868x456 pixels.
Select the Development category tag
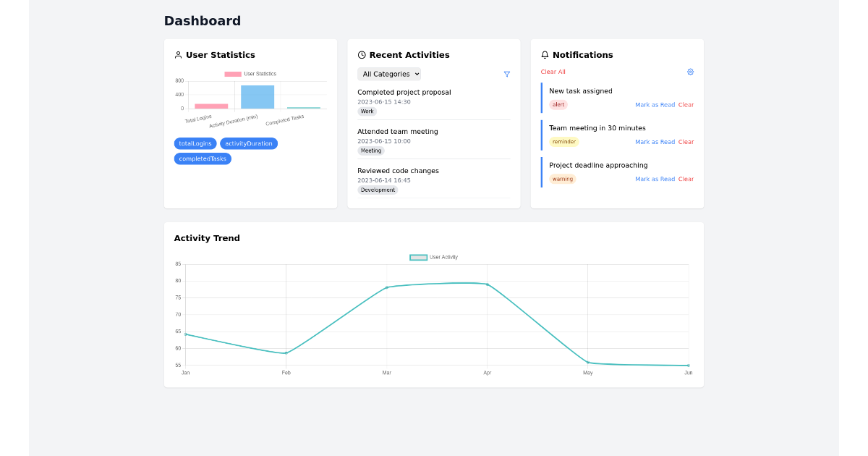point(378,190)
